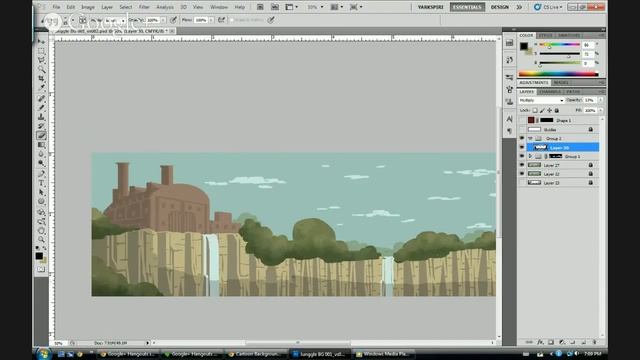Click the foreground color swatch in toolbox

(39, 256)
